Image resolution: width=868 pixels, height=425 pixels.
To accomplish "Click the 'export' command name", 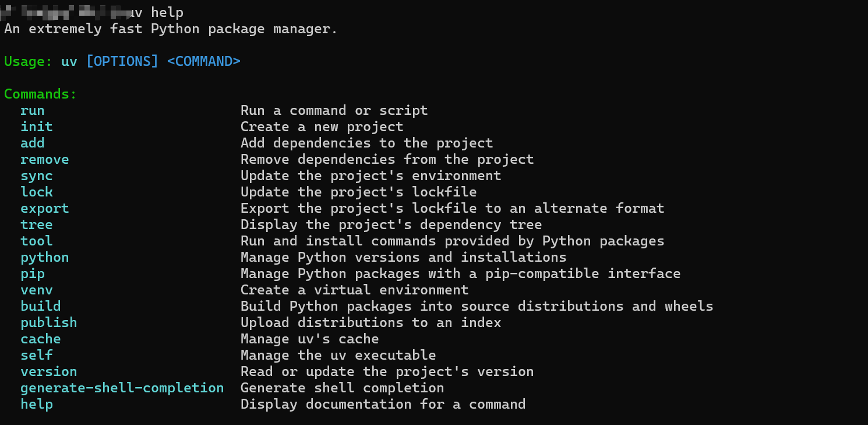I will (45, 208).
